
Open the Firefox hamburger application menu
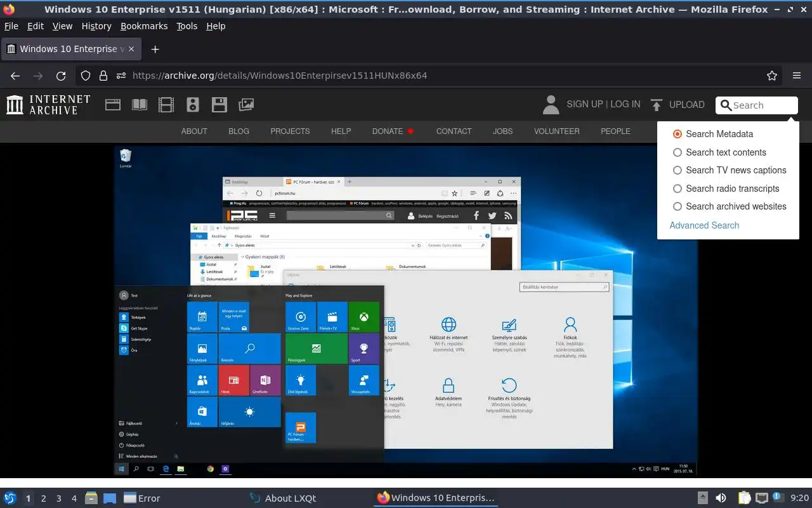pos(797,76)
